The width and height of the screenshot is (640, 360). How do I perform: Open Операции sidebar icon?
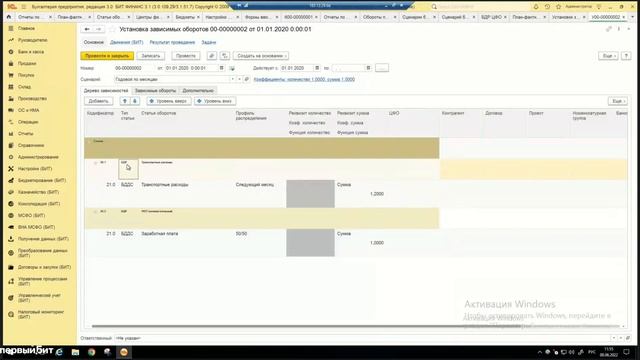[x=11, y=122]
